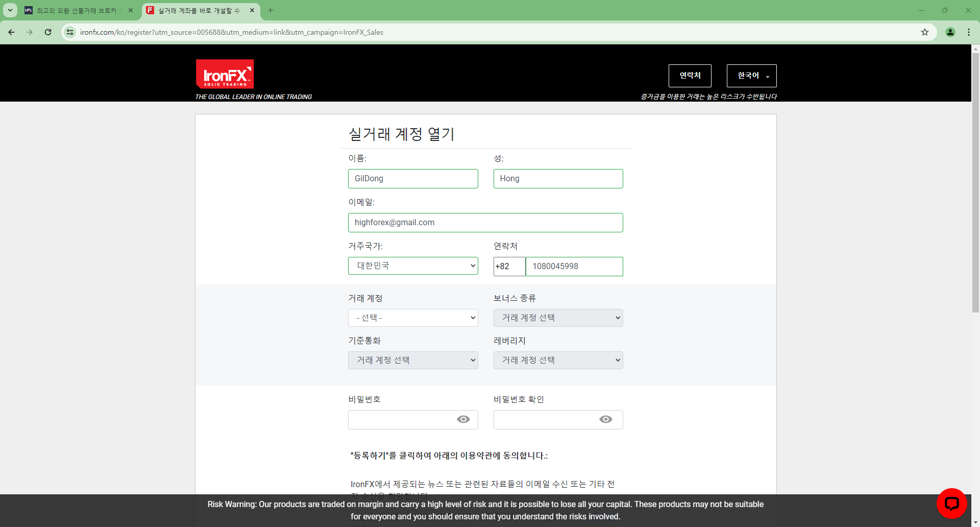Click the bookmark star in the address bar

pos(925,32)
